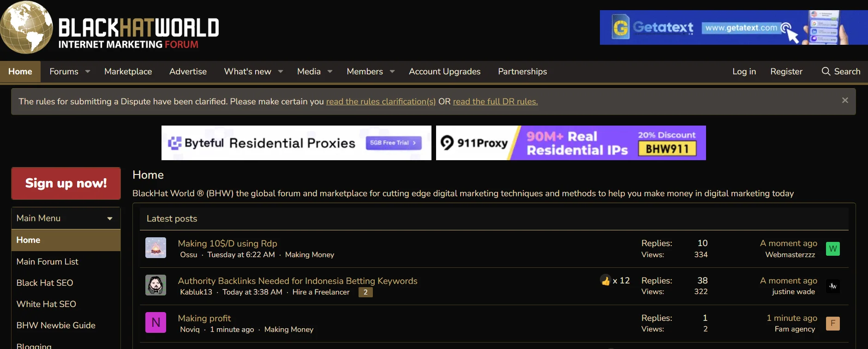
Task: Click the 911Proxy banner ad
Action: (571, 143)
